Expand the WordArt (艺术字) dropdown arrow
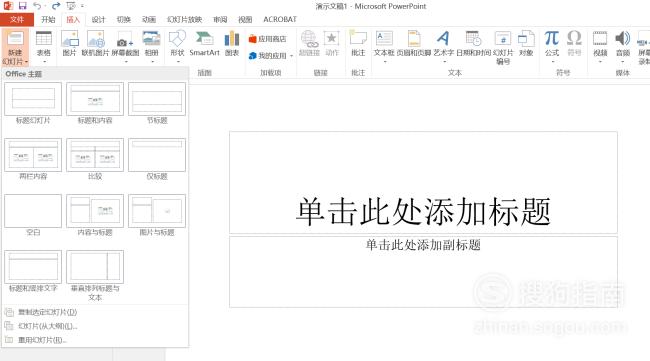650x361 pixels. [x=444, y=61]
